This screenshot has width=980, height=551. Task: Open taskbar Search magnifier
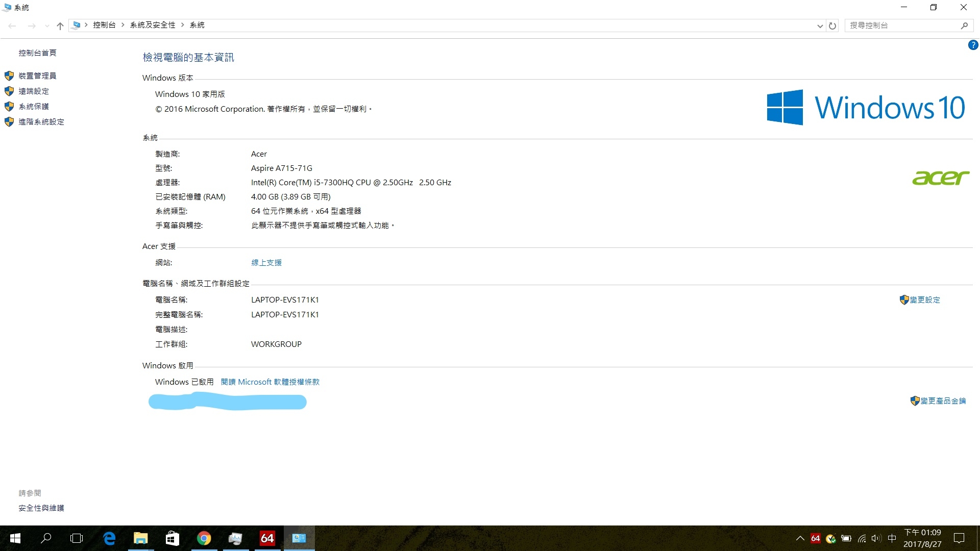point(46,538)
